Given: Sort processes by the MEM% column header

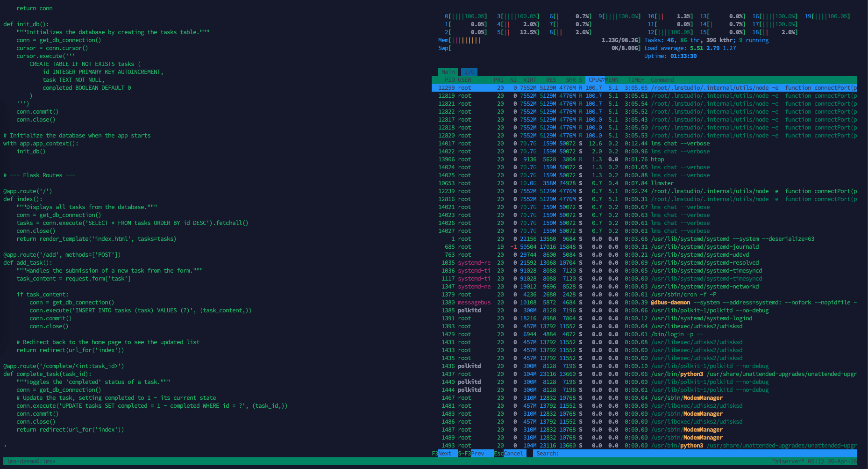Looking at the screenshot, I should pos(612,80).
